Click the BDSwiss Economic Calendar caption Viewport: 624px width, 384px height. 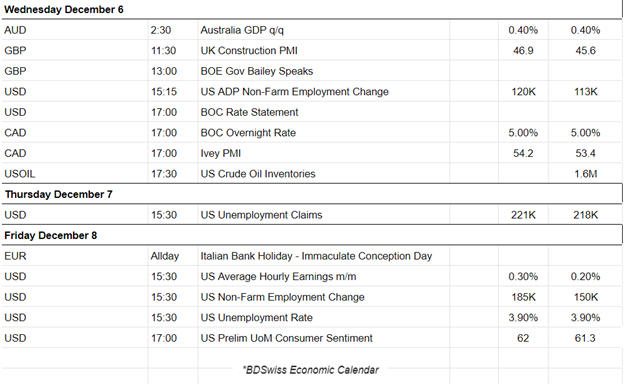[310, 370]
